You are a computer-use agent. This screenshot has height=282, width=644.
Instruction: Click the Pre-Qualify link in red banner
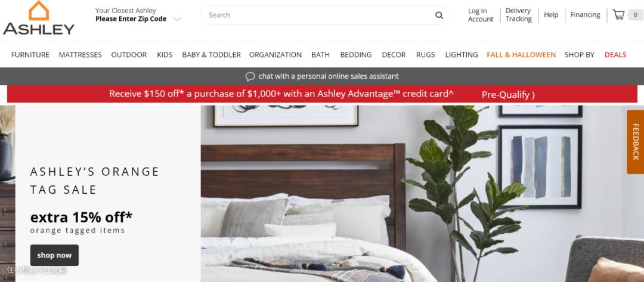tap(508, 95)
